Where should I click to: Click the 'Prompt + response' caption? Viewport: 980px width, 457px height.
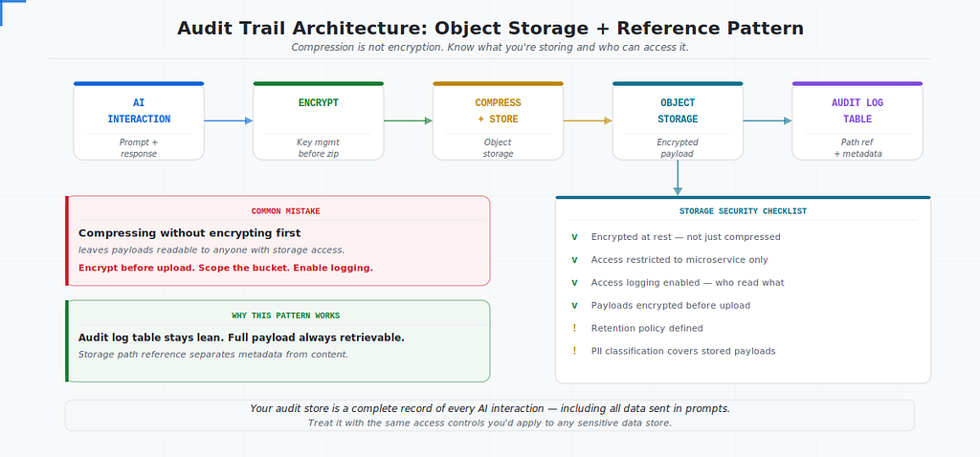[139, 148]
